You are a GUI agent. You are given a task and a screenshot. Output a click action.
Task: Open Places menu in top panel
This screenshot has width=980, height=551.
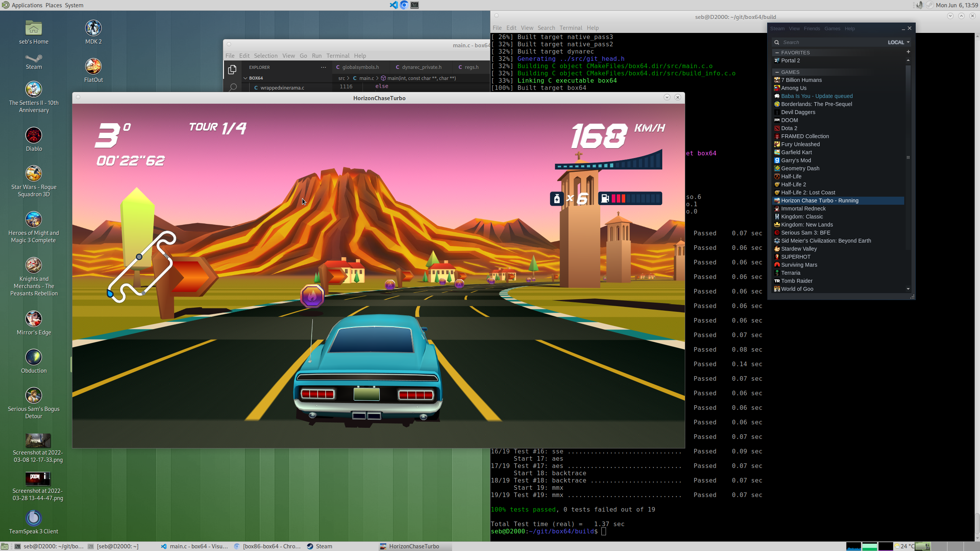point(54,5)
